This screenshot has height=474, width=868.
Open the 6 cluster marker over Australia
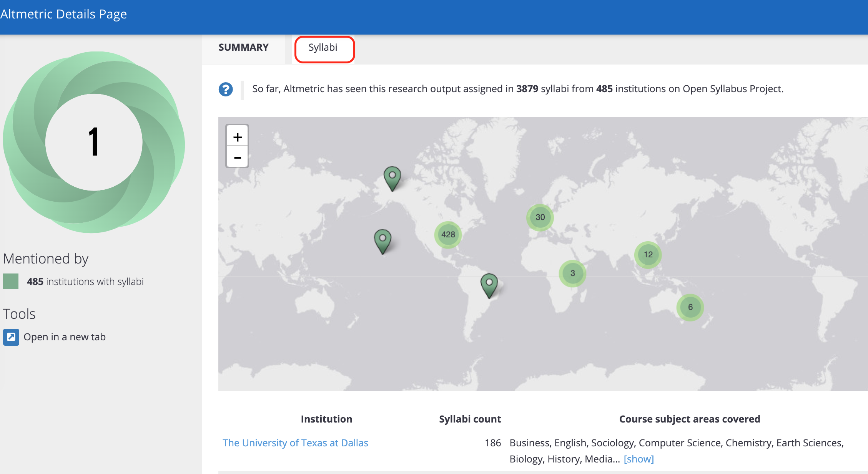(x=690, y=307)
